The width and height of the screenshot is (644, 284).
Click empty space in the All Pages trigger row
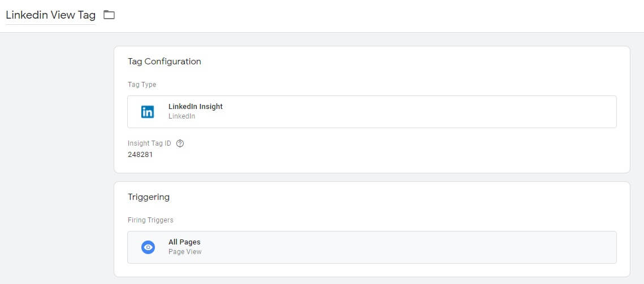click(x=410, y=247)
